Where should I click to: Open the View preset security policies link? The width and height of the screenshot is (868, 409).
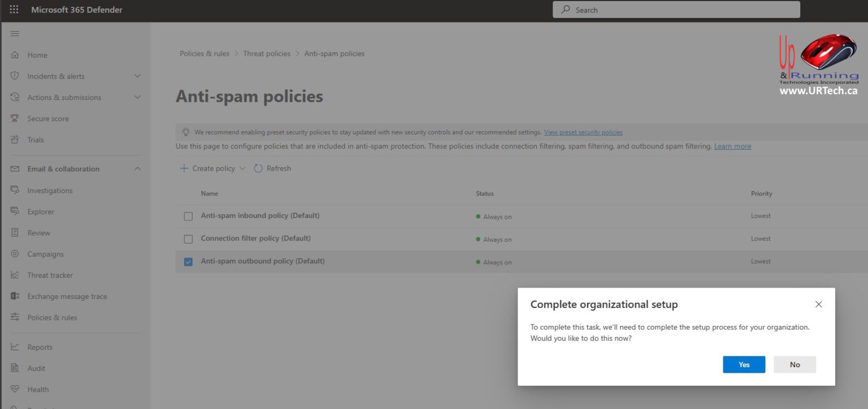coord(583,132)
